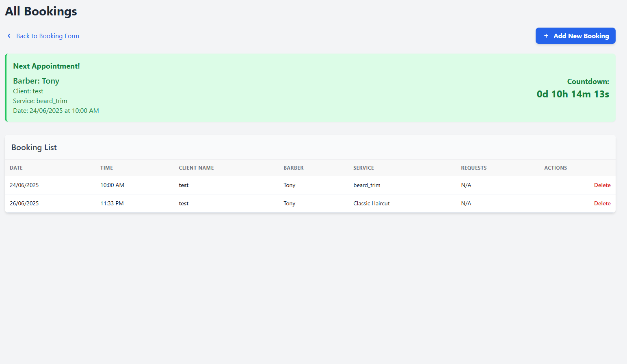This screenshot has width=627, height=364.
Task: Click the Service: beard_trim line in card
Action: pos(40,101)
